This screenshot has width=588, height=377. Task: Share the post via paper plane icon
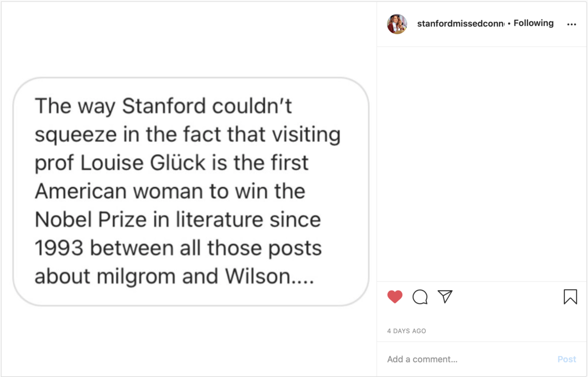[x=445, y=296]
